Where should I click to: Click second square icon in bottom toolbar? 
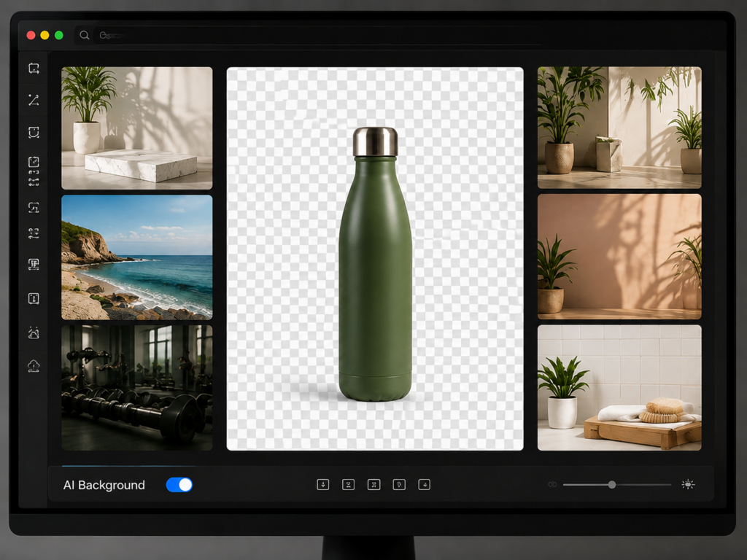coord(348,485)
